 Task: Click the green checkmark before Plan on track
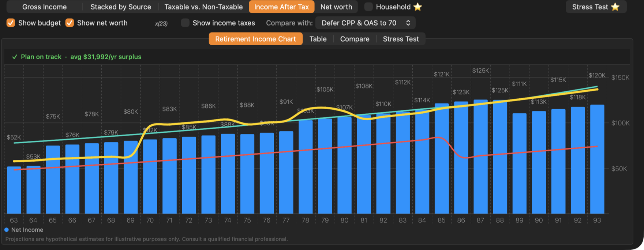coord(15,57)
